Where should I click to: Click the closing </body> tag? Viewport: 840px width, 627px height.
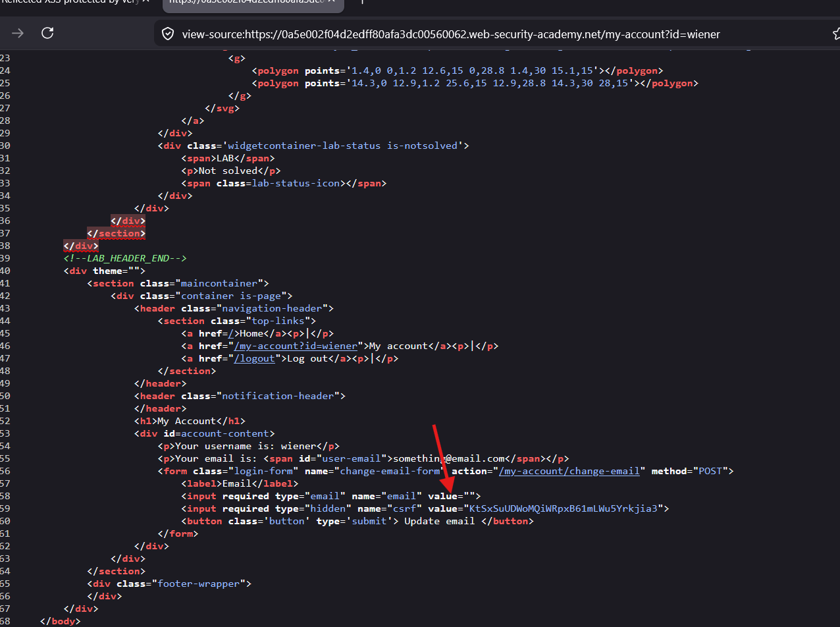[x=61, y=621]
